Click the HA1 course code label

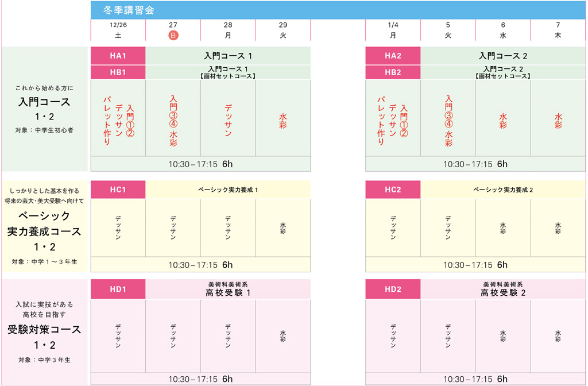click(x=118, y=56)
